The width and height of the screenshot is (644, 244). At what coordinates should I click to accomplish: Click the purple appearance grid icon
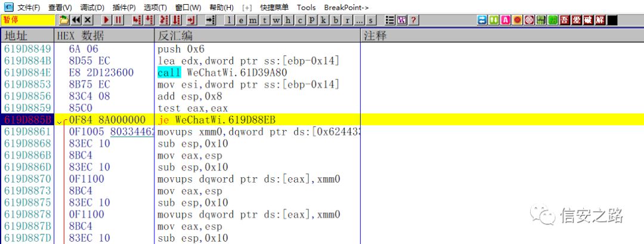click(402, 20)
